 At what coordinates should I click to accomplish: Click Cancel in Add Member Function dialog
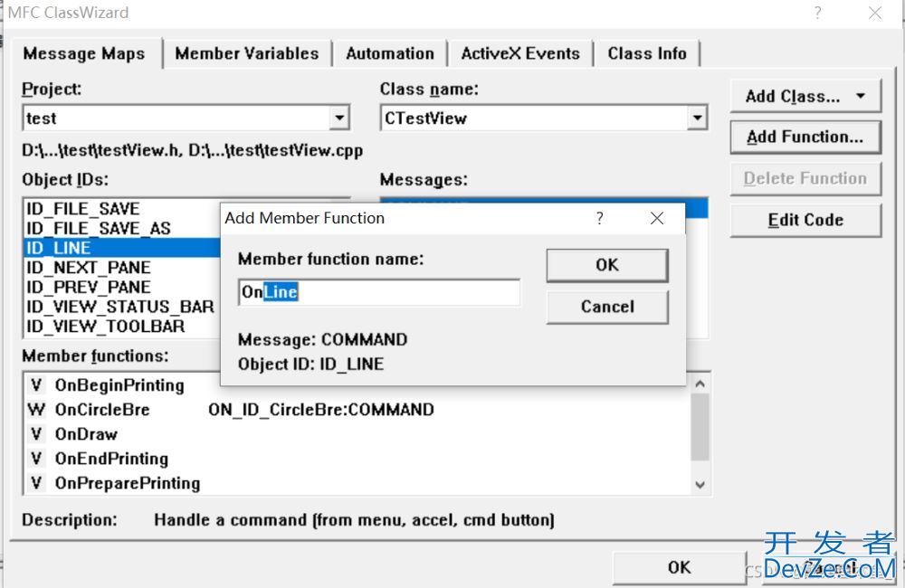(x=607, y=307)
